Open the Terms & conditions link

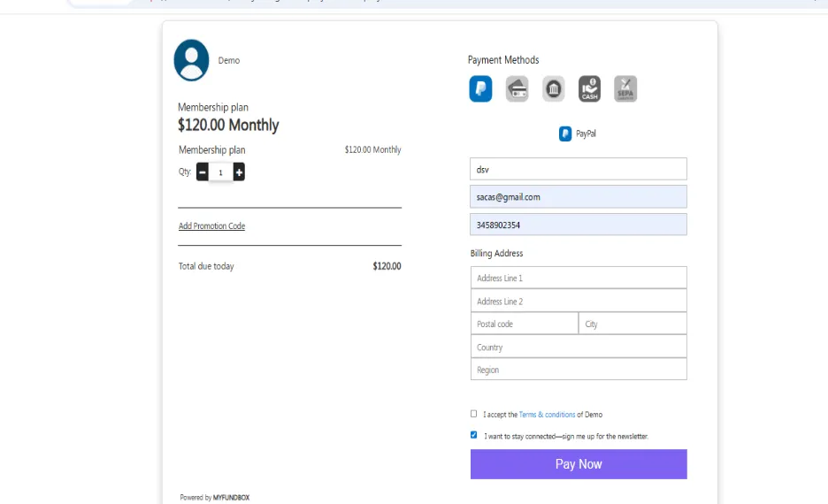tap(547, 415)
